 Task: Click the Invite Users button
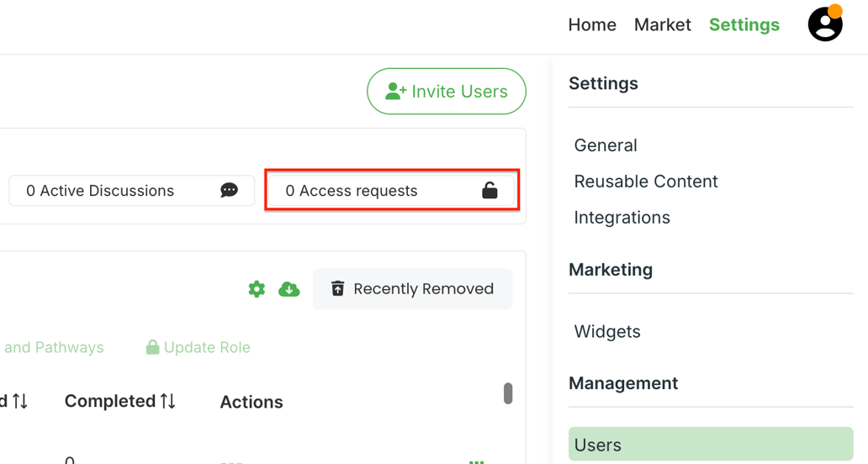tap(446, 92)
